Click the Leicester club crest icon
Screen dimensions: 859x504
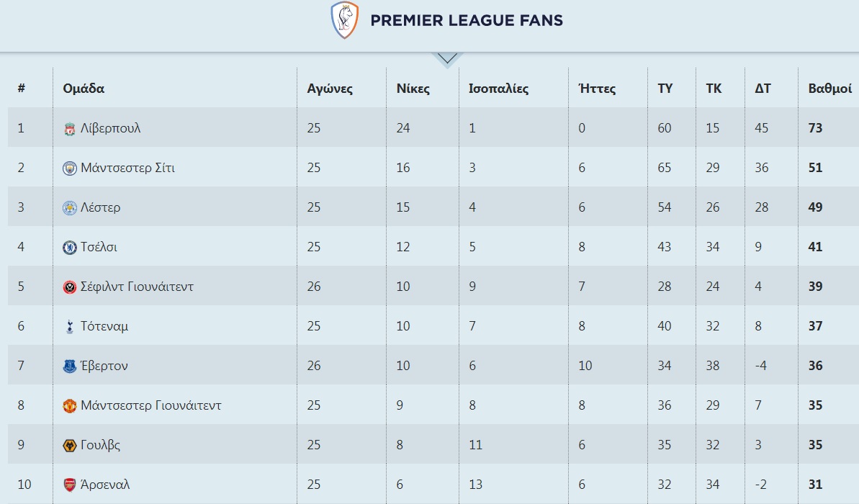[69, 208]
